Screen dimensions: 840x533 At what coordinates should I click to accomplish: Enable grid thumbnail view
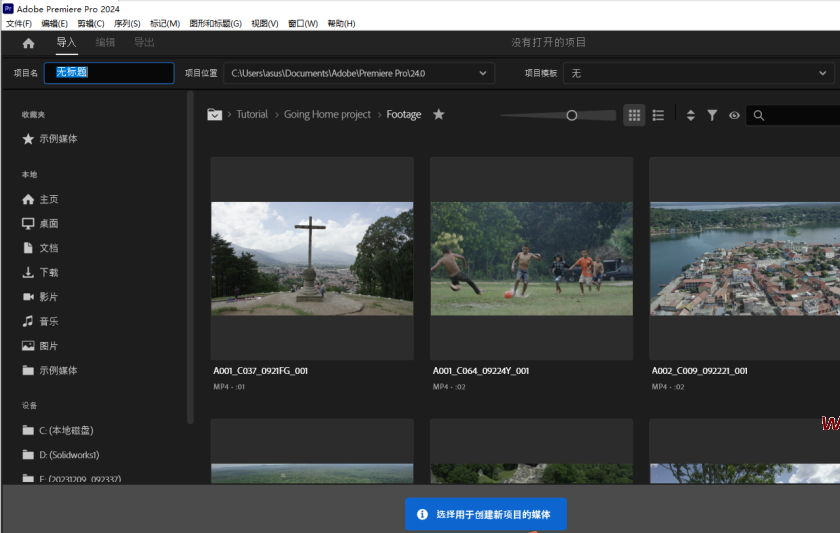point(634,115)
